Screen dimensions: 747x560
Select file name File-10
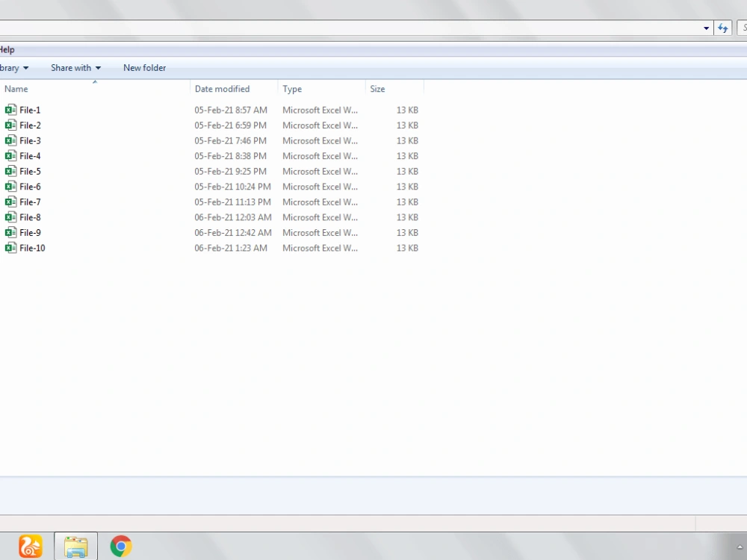point(32,248)
